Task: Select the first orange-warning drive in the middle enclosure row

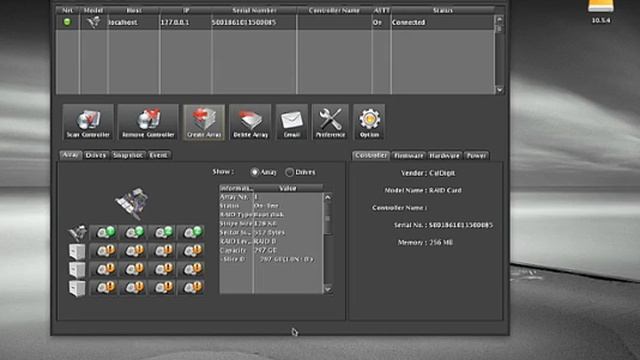Action: point(104,269)
